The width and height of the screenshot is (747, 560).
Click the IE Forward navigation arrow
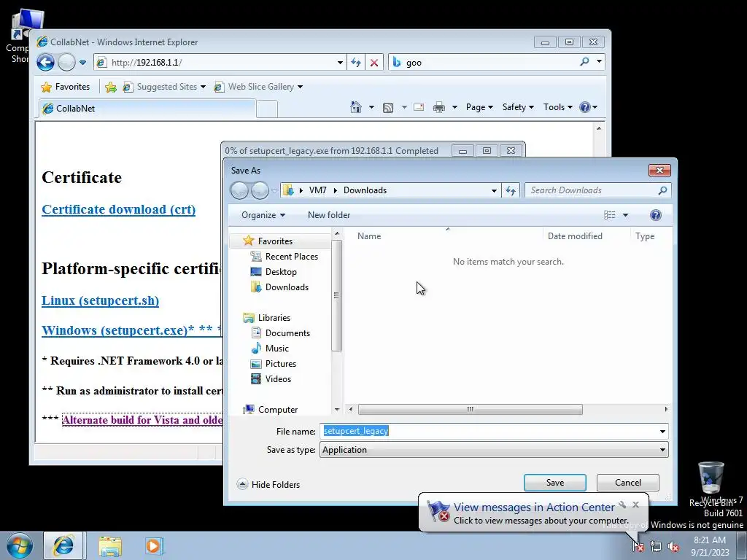pos(66,63)
